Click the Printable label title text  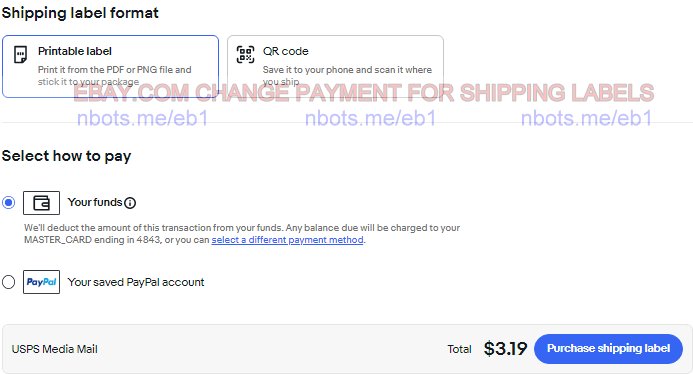click(x=75, y=51)
